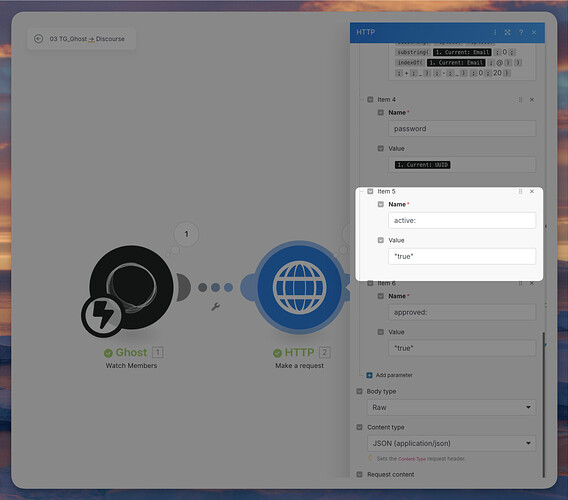Viewport: 568px width, 500px height.
Task: Remove Item 5 with its X icon
Action: [x=532, y=191]
